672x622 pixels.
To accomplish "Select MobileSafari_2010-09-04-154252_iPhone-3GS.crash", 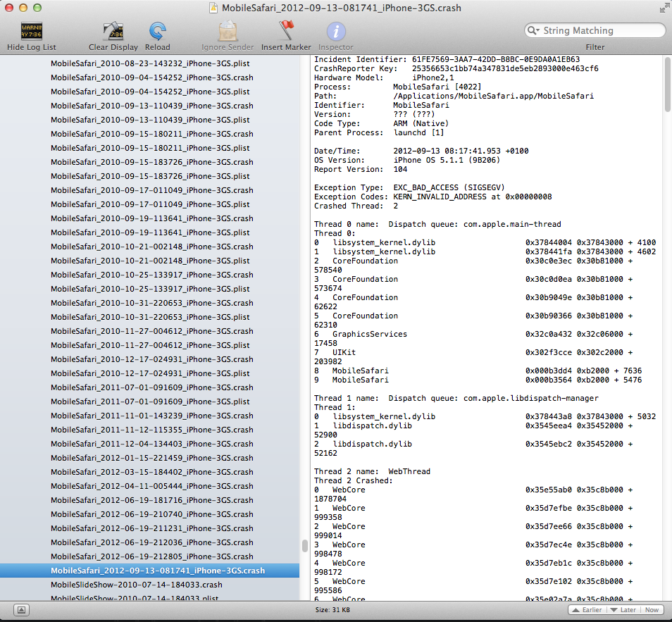I will tap(151, 77).
